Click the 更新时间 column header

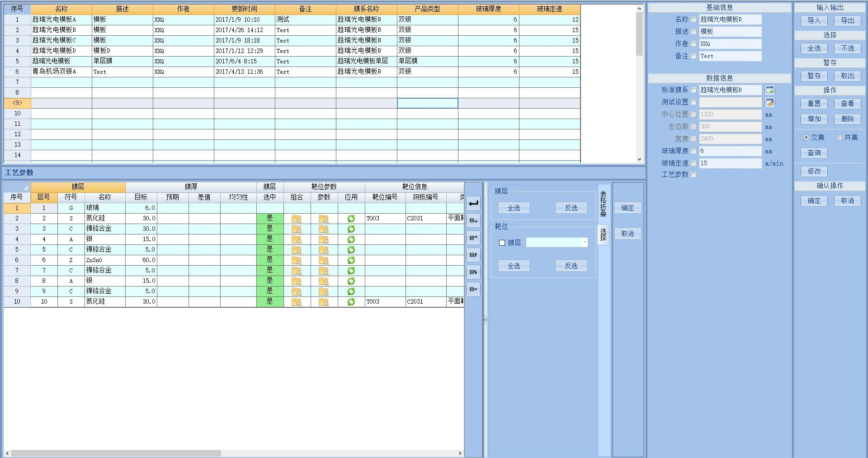[244, 9]
